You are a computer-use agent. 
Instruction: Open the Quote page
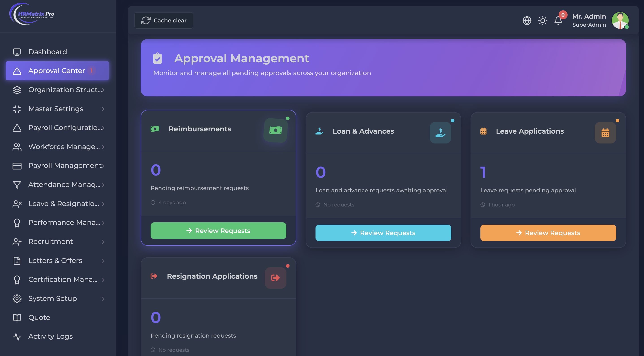click(39, 317)
